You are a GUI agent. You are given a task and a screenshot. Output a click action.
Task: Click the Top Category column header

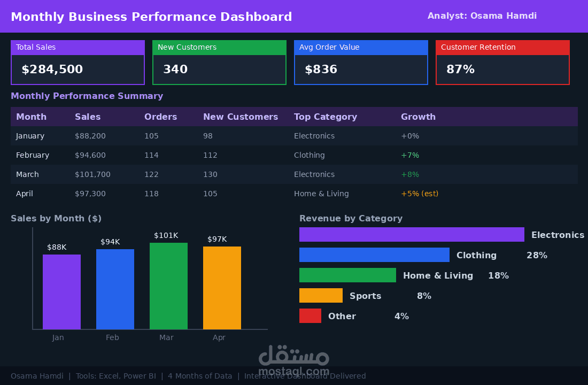pos(326,117)
